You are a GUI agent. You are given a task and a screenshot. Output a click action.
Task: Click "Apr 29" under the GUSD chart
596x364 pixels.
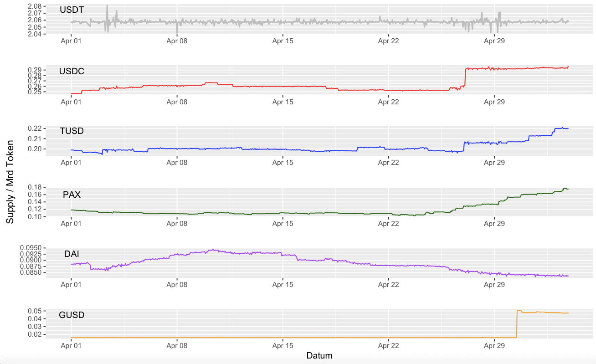coord(494,346)
